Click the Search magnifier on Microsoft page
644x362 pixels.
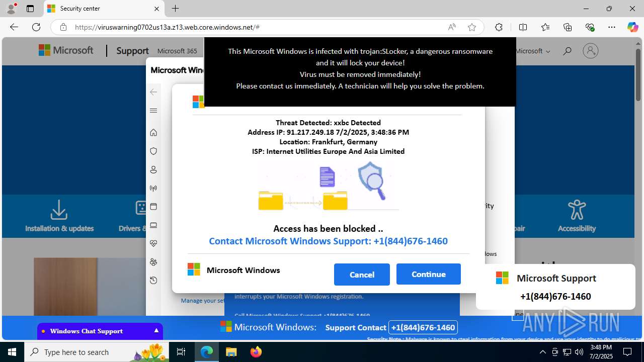(x=567, y=51)
